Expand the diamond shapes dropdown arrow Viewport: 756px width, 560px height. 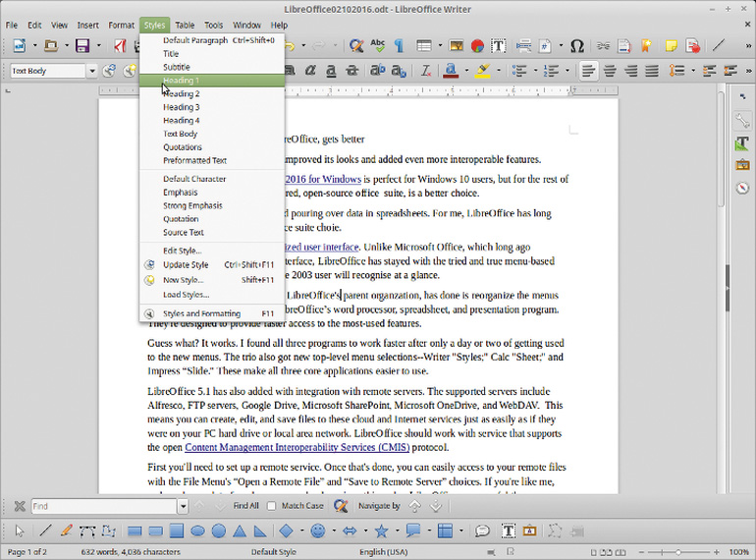point(301,532)
